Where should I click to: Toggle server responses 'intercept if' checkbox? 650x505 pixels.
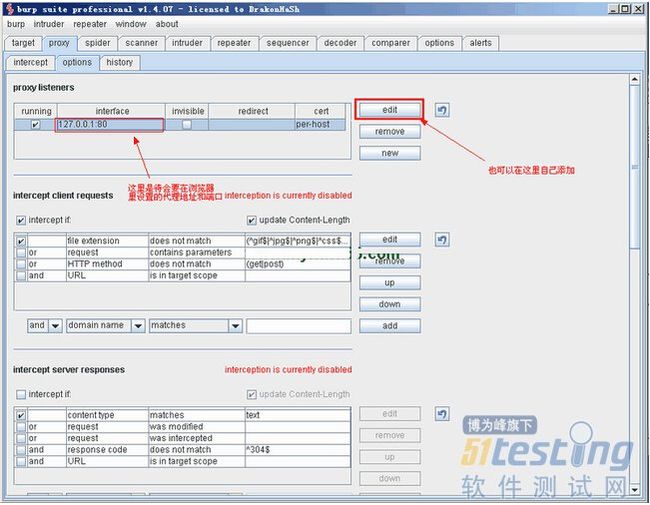tap(21, 394)
